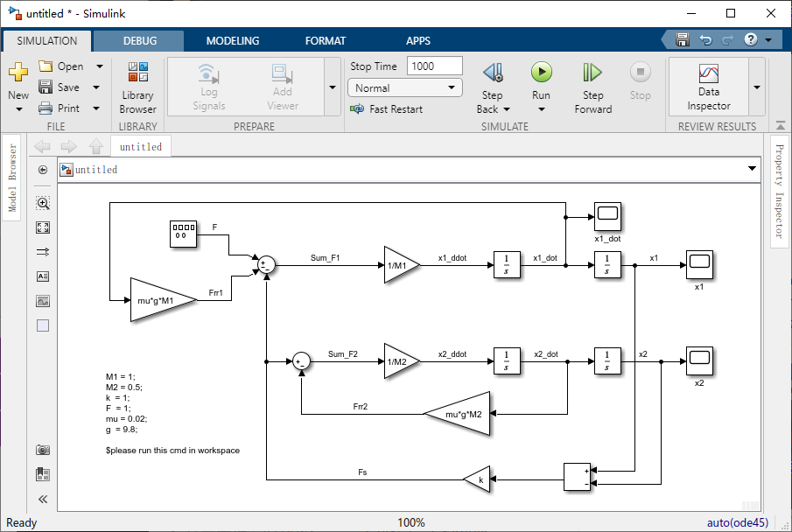This screenshot has height=532, width=792.
Task: Select the subtract block feeding k
Action: coord(577,477)
